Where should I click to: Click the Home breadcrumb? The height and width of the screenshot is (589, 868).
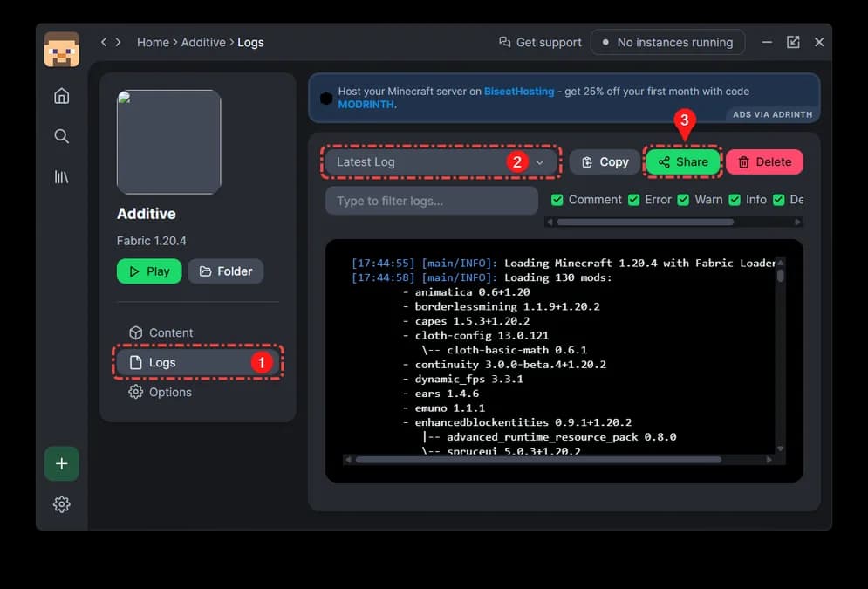pos(153,42)
